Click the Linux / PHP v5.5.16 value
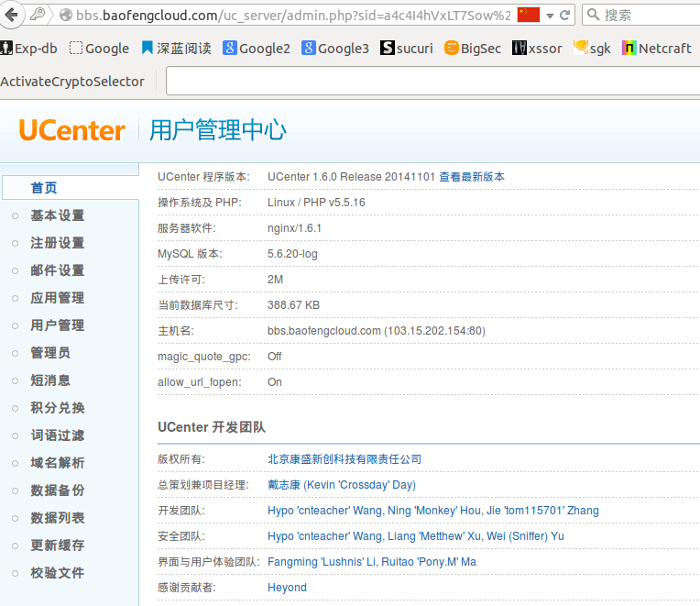The height and width of the screenshot is (606, 700). [x=316, y=203]
